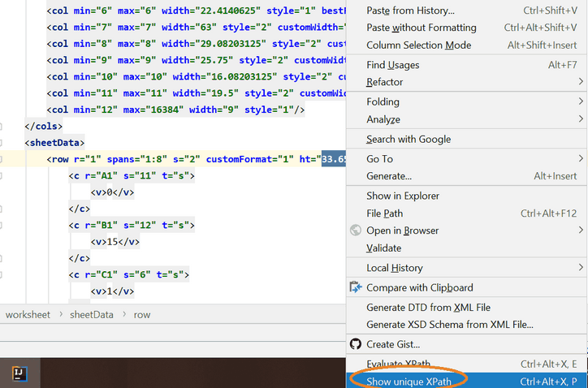The height and width of the screenshot is (388, 588).
Task: Choose Find Usages from context menu
Action: pyautogui.click(x=393, y=65)
